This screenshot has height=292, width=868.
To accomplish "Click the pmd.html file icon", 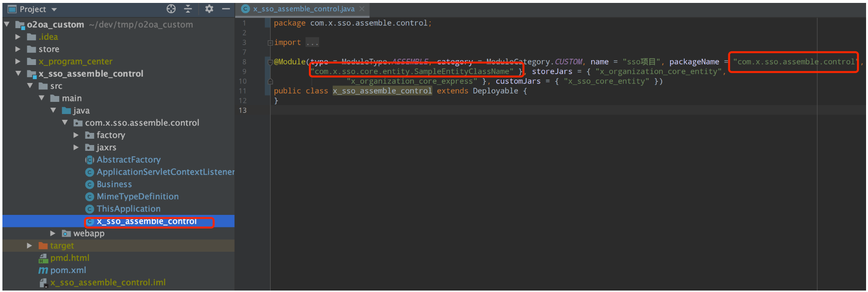I will pos(43,258).
